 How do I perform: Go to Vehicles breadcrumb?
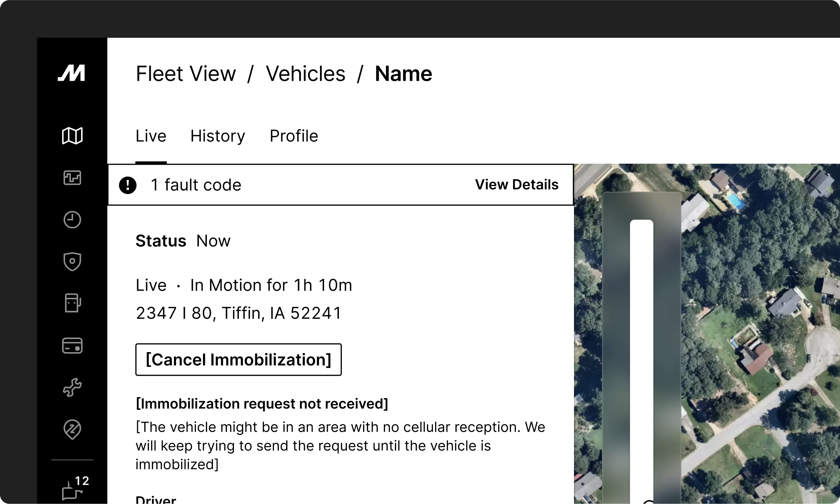pos(305,74)
